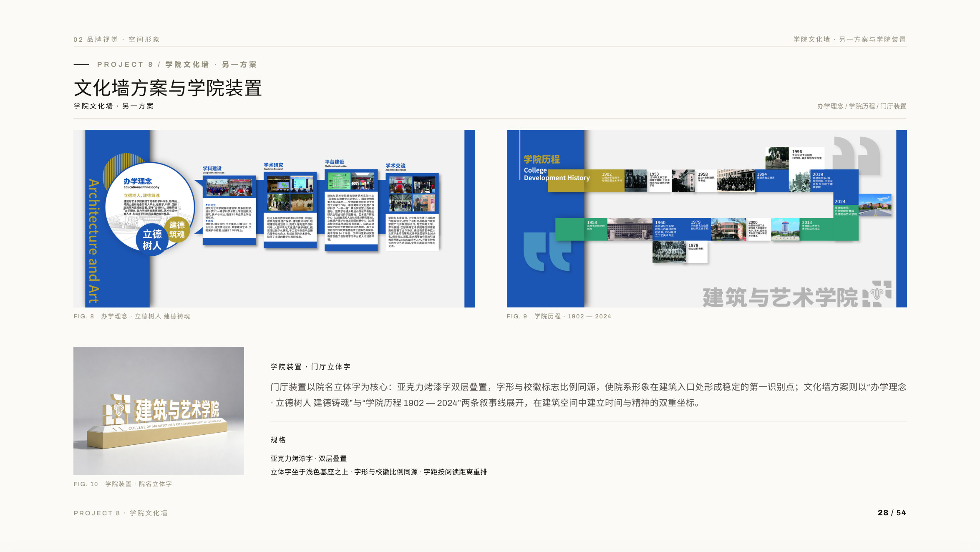
Task: Click the top-right header 学院文化墙 · 另一方案与学院装置
Action: tap(849, 39)
